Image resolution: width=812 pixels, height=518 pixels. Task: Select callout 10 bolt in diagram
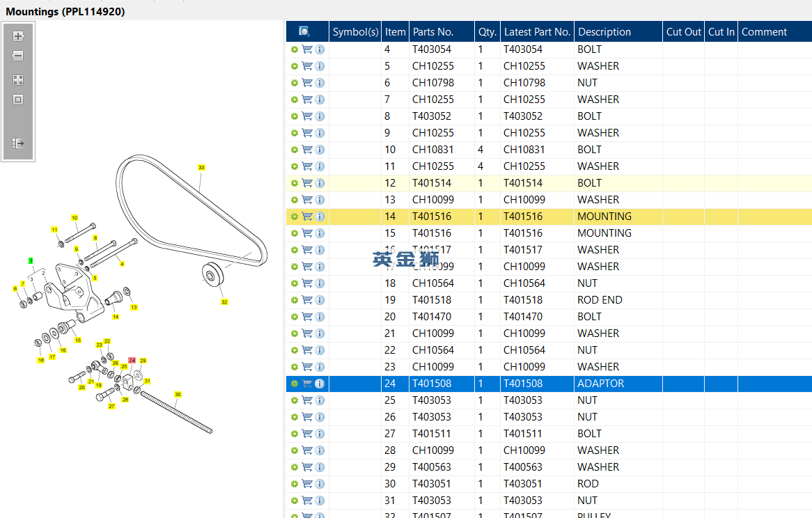75,218
